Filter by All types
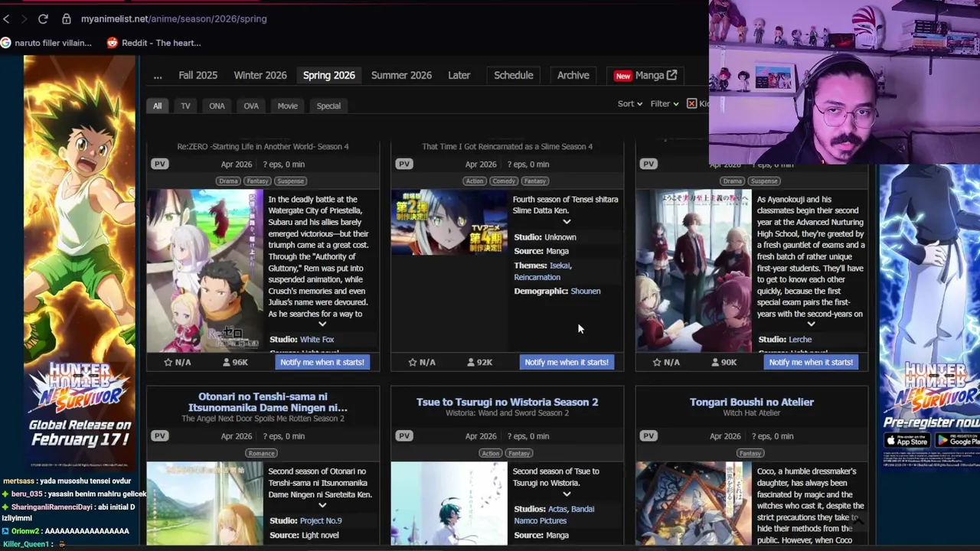The image size is (980, 551). [157, 106]
